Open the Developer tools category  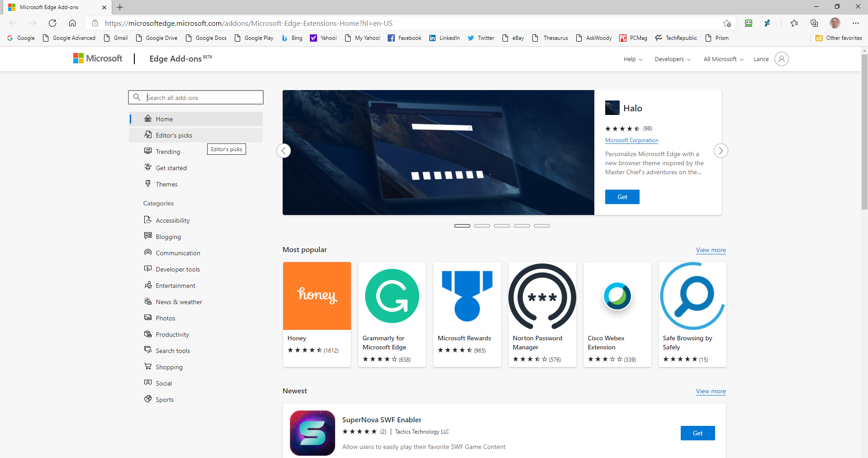tap(196, 269)
